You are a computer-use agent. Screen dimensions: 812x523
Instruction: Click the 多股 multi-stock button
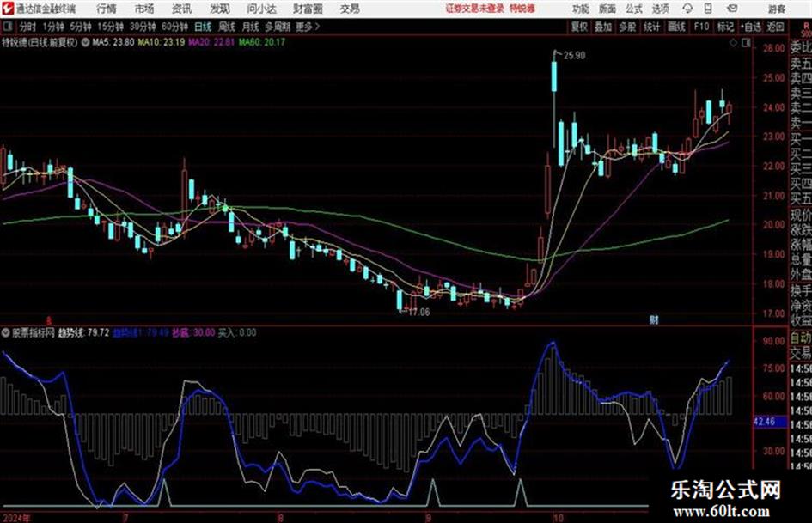click(x=627, y=27)
